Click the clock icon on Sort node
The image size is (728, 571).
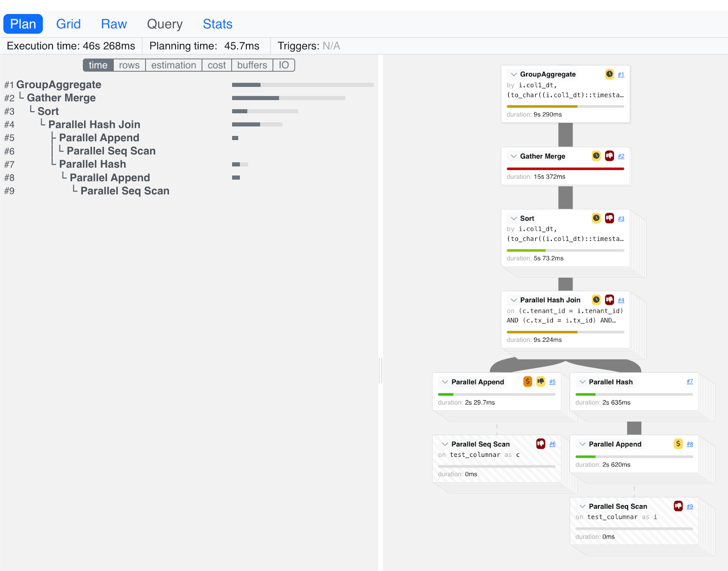tap(596, 218)
